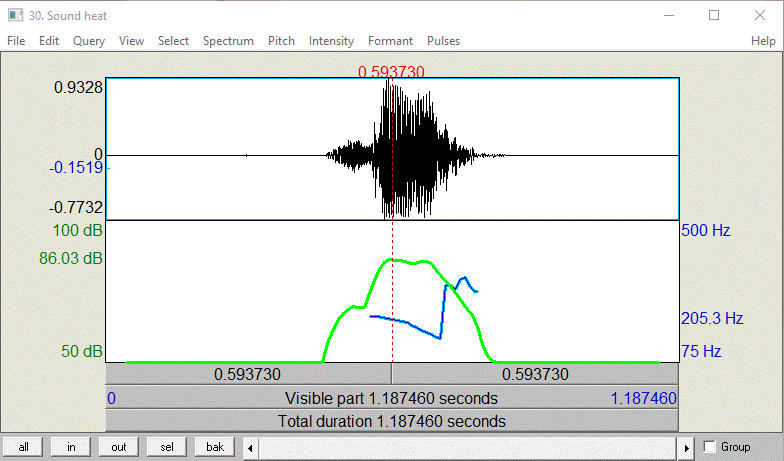Viewport: 784px width, 461px height.
Task: Click the Praat app icon in title bar
Action: pos(16,16)
